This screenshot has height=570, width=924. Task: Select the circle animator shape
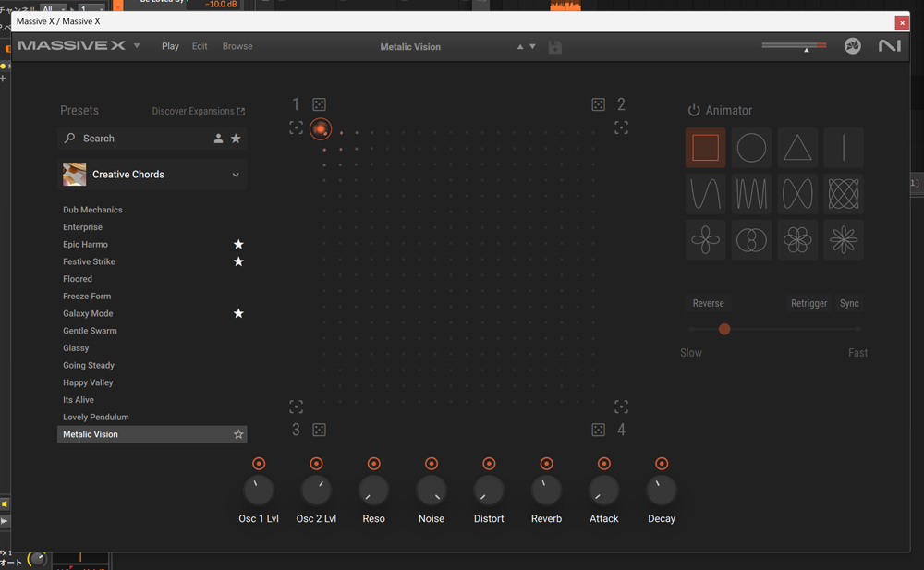[x=751, y=148]
